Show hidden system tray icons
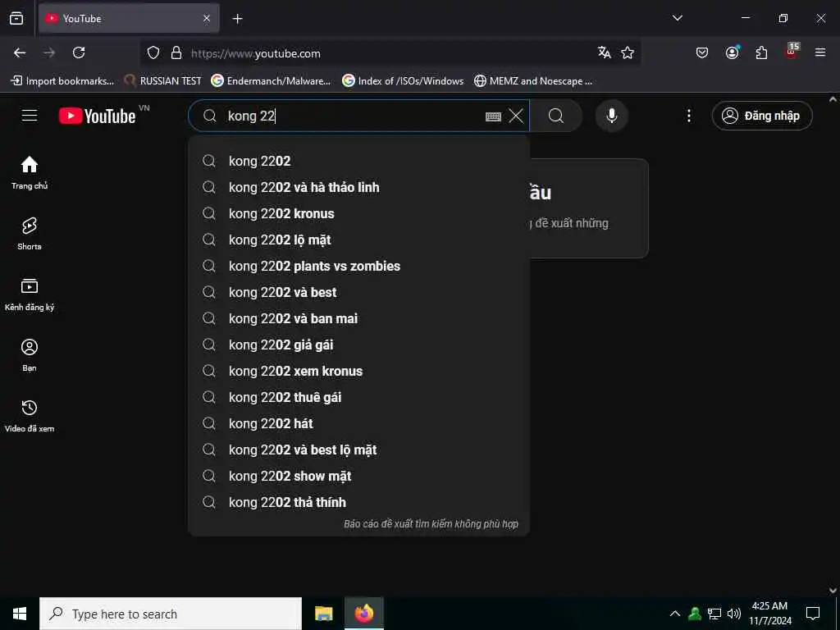840x630 pixels. click(x=675, y=614)
